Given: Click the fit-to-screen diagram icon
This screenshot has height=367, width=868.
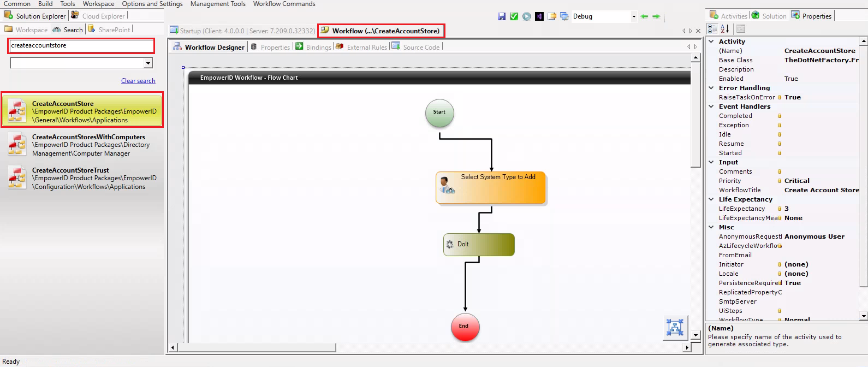Looking at the screenshot, I should [675, 327].
